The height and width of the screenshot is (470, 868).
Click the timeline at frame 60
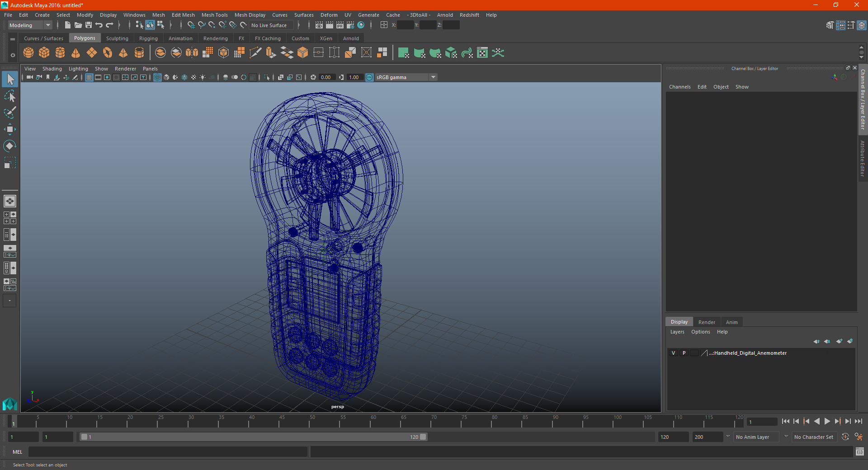pos(370,421)
